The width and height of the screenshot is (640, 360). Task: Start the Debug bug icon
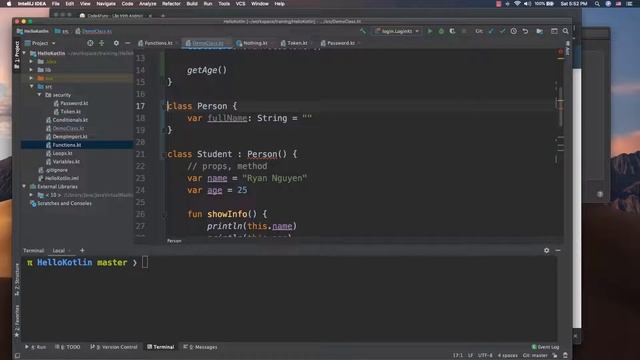441,31
